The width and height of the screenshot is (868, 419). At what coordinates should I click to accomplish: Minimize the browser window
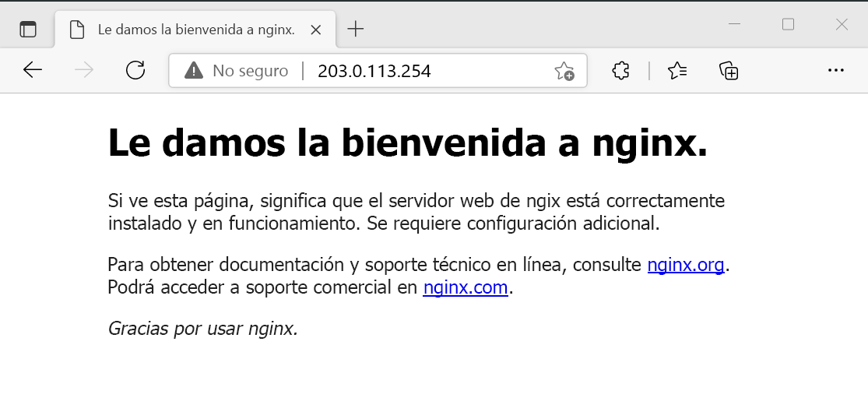pos(735,24)
